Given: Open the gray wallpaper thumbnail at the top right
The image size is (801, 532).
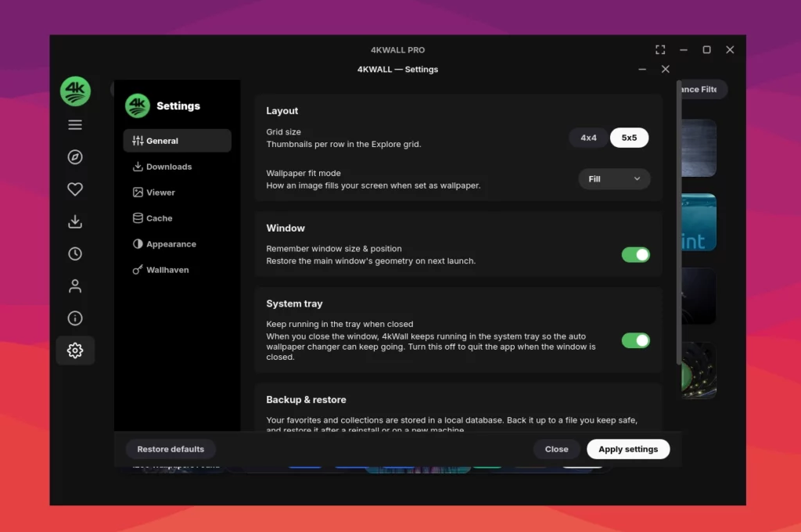Looking at the screenshot, I should pyautogui.click(x=699, y=148).
